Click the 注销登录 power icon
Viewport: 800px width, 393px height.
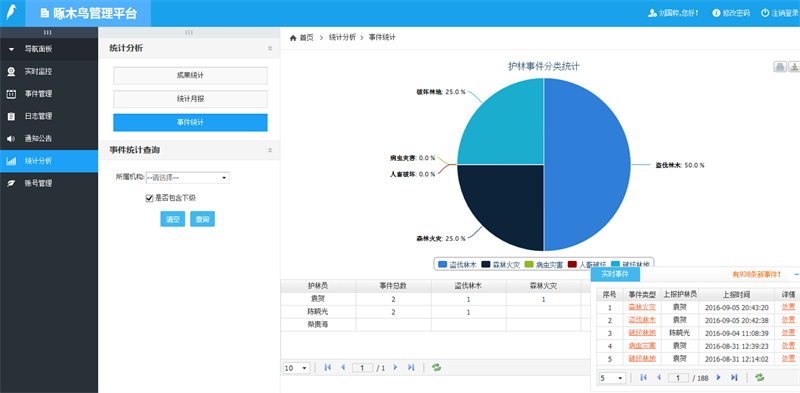pos(765,13)
